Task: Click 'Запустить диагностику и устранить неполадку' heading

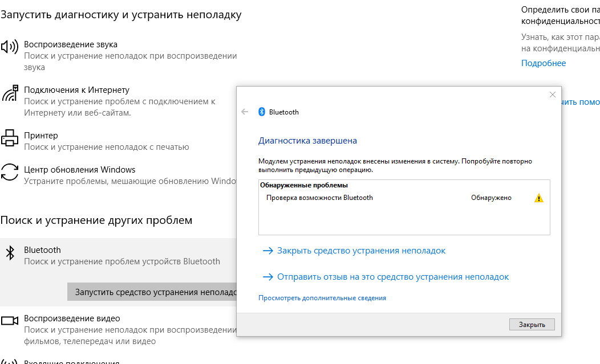Action: coord(121,15)
